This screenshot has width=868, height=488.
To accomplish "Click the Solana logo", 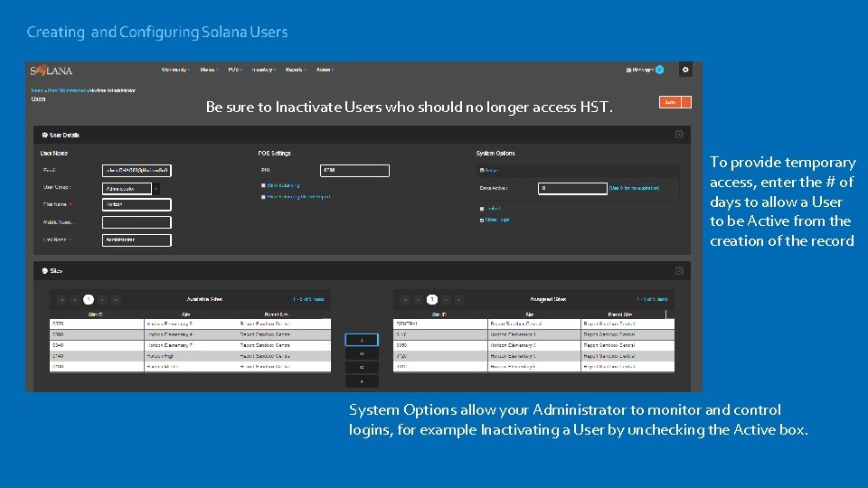I will [x=51, y=70].
